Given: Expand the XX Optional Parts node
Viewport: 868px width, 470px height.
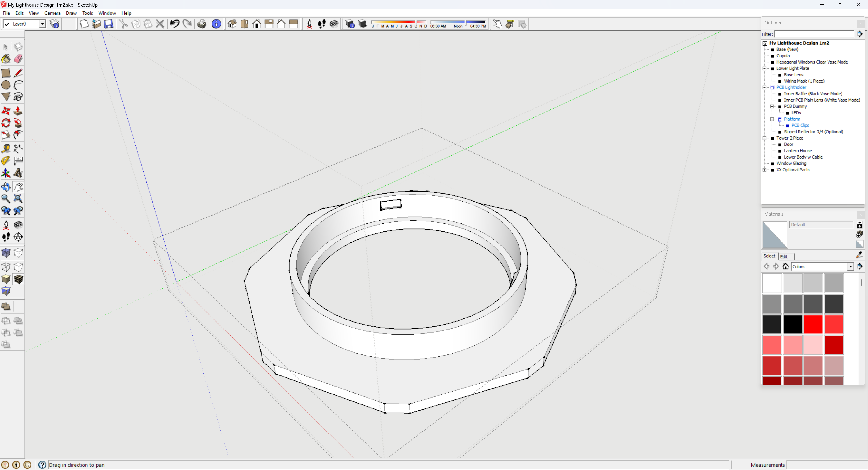Looking at the screenshot, I should tap(764, 170).
